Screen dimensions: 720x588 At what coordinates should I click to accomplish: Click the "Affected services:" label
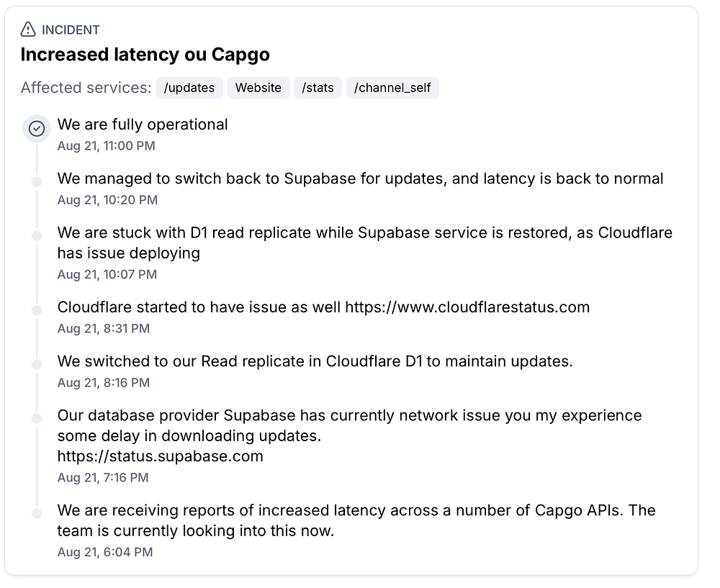(x=86, y=88)
